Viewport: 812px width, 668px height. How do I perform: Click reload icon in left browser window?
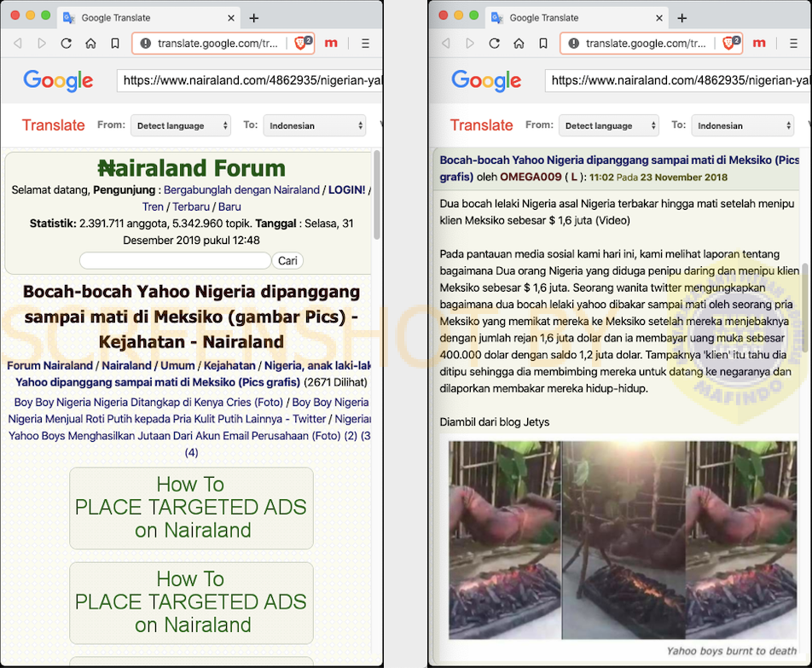66,44
